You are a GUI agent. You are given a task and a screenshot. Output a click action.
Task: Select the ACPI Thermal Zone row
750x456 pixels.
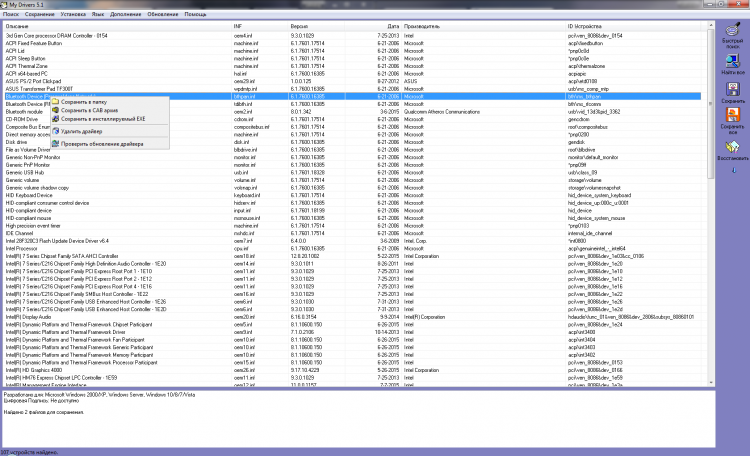(353, 66)
